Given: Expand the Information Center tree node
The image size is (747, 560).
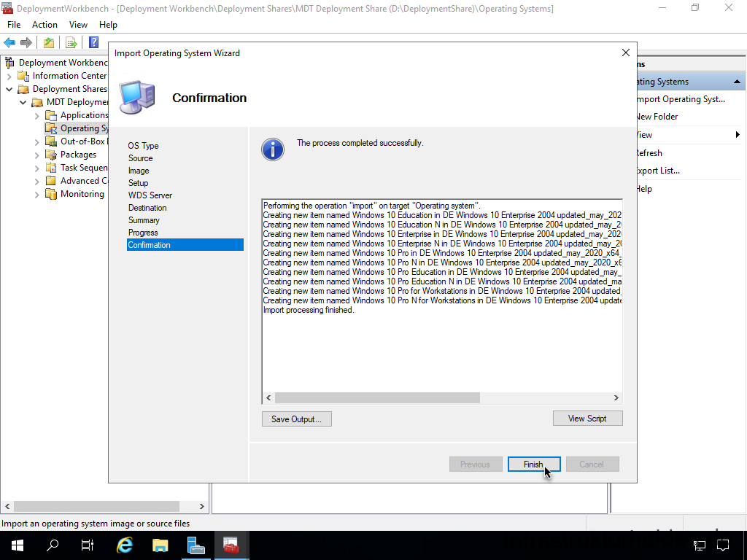Looking at the screenshot, I should click(9, 76).
